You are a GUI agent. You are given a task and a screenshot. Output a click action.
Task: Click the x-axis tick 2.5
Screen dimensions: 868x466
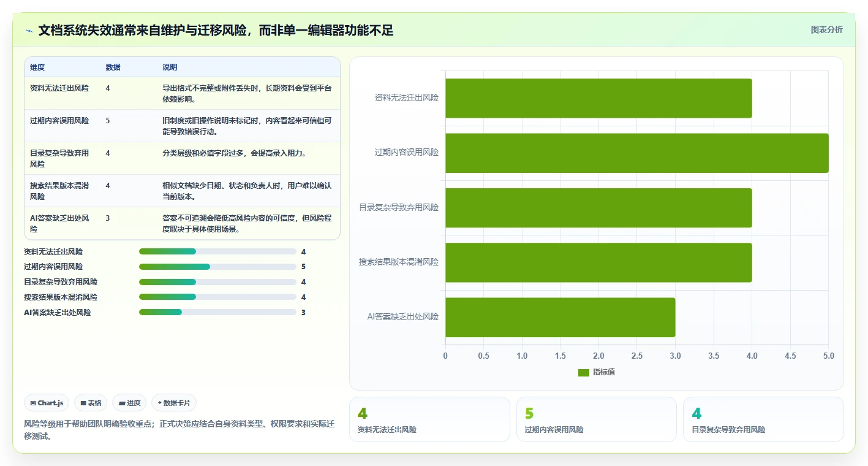[637, 356]
